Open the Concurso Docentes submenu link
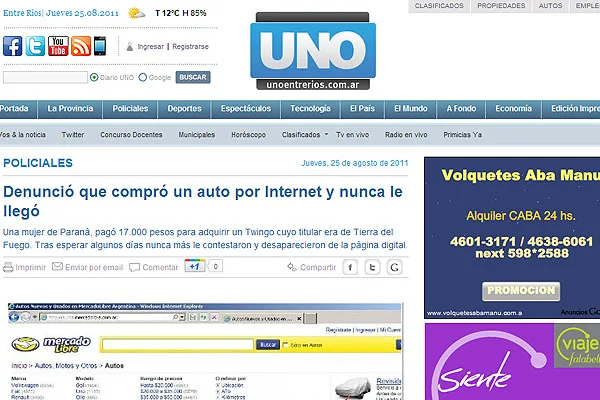600x400 pixels. tap(131, 135)
